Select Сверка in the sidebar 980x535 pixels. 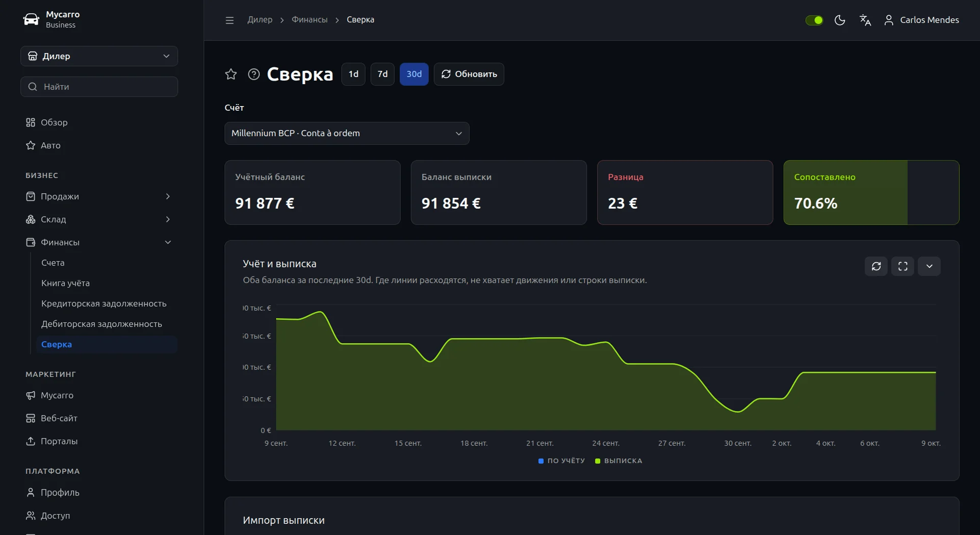[107, 344]
